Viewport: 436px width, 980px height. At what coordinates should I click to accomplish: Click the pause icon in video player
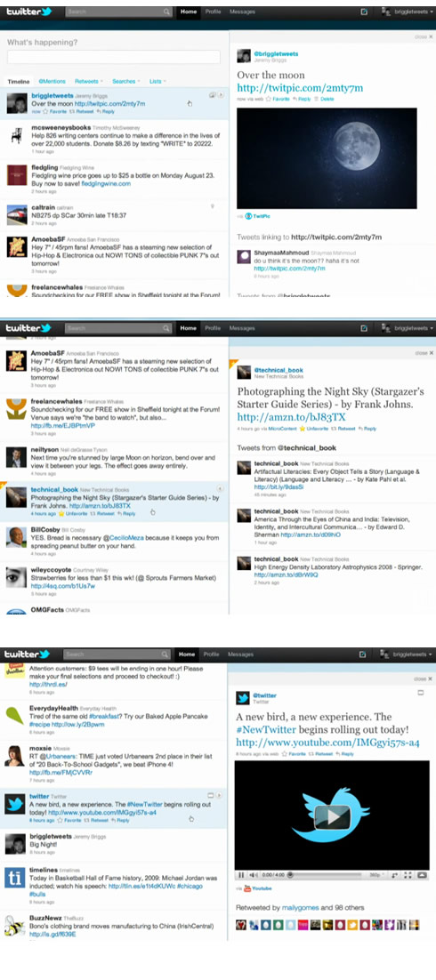point(241,875)
